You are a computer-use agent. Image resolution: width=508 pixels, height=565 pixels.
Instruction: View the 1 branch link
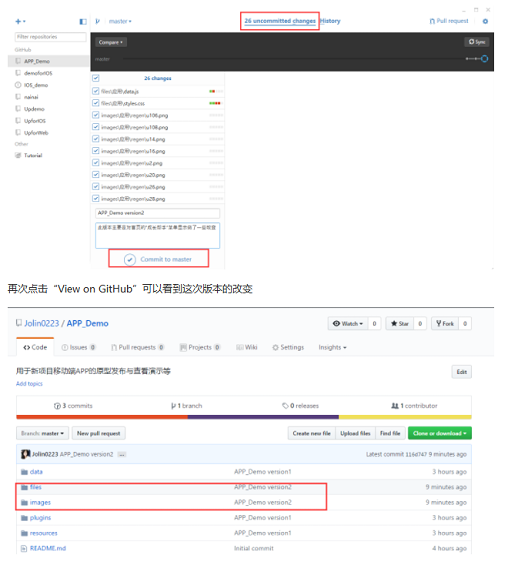click(x=187, y=406)
